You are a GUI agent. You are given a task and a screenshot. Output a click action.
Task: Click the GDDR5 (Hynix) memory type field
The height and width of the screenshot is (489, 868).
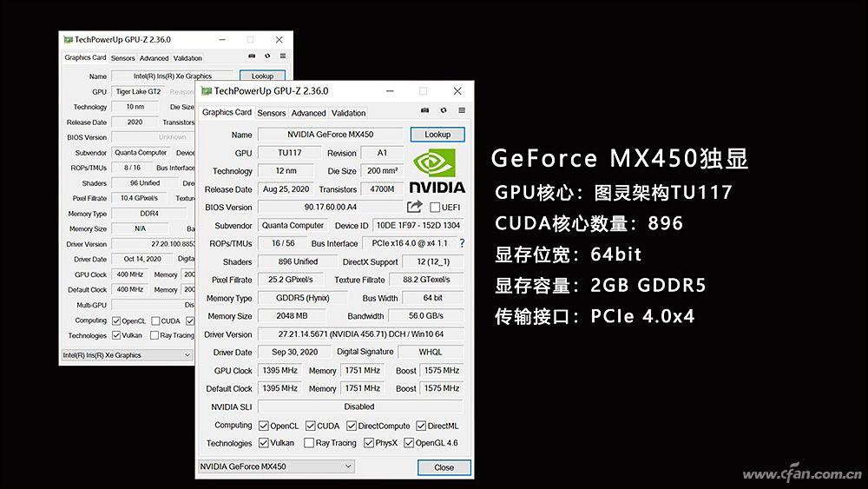click(x=303, y=298)
